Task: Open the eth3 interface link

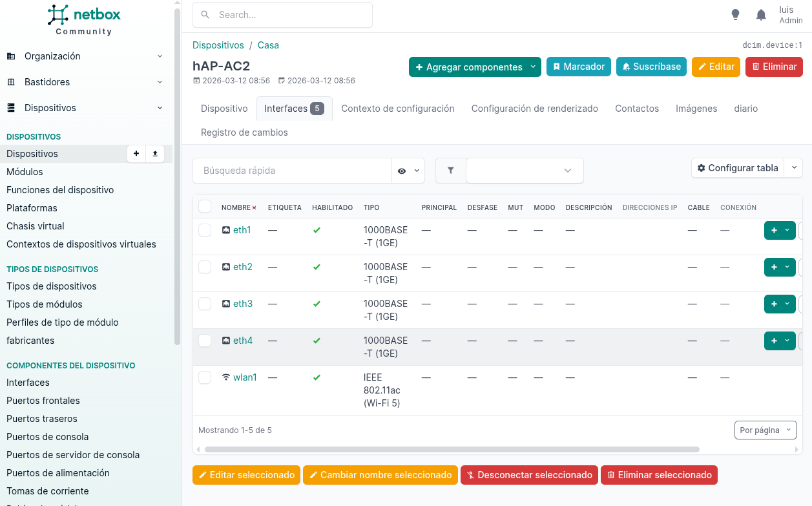Action: click(243, 304)
